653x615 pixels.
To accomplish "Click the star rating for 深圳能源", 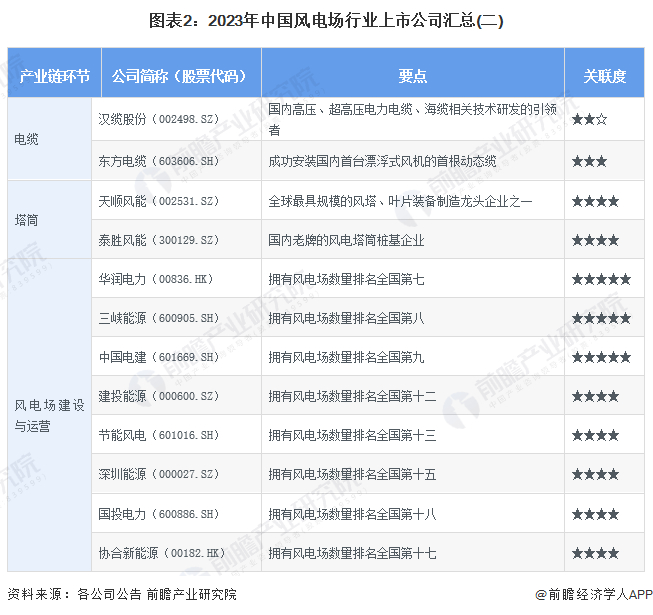I will point(596,474).
